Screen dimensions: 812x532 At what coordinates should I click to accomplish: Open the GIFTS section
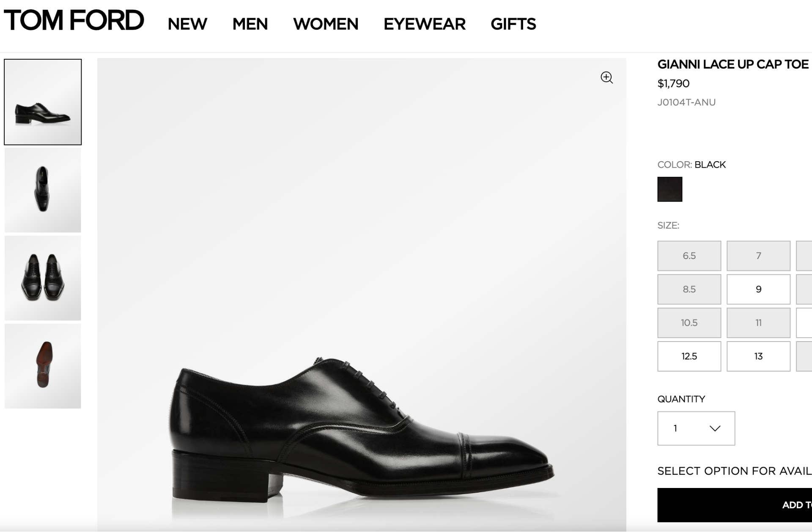[x=513, y=24]
